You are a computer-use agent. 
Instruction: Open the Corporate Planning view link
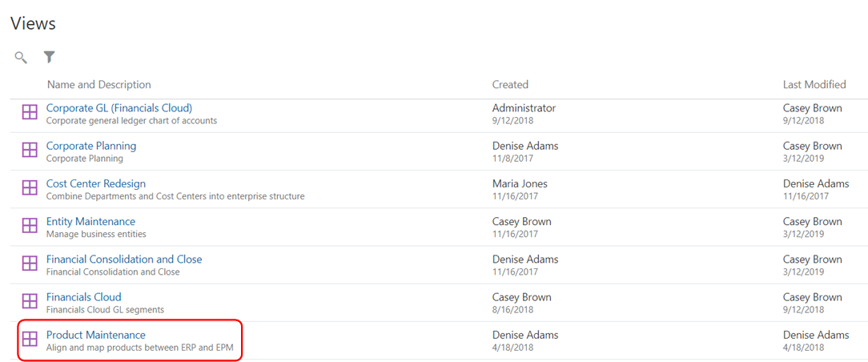[x=91, y=146]
